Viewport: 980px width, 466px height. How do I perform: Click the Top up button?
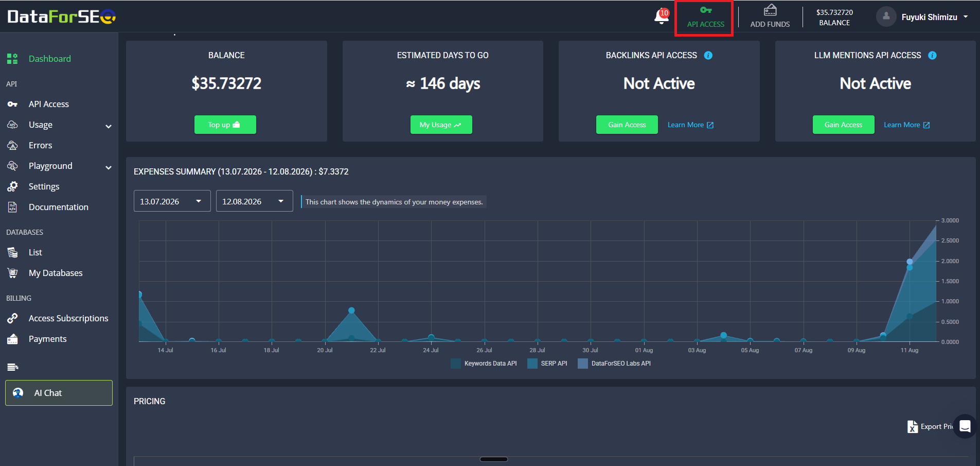pos(225,125)
